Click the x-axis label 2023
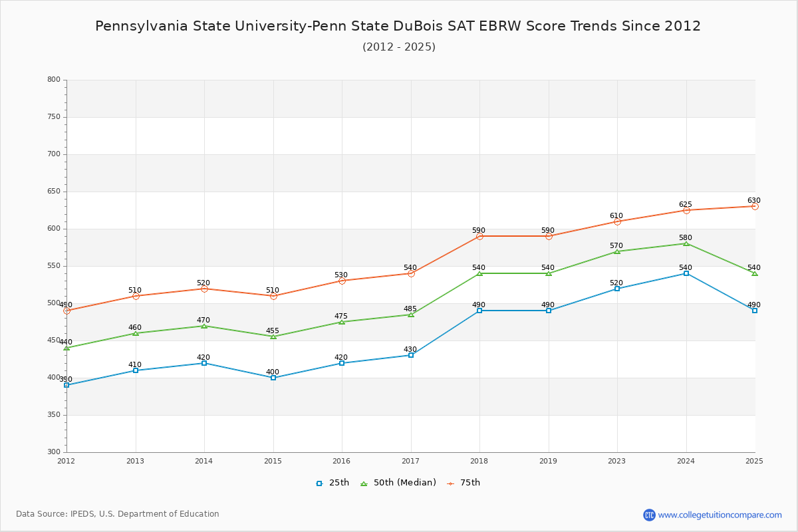Image resolution: width=798 pixels, height=532 pixels. (x=617, y=461)
